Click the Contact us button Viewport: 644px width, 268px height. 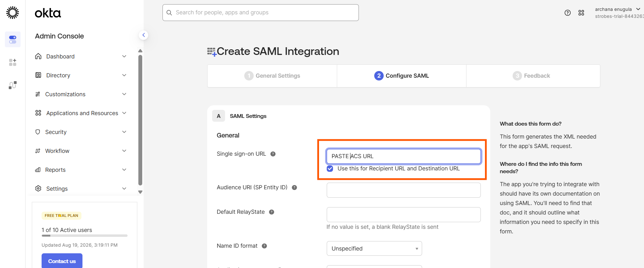point(62,261)
